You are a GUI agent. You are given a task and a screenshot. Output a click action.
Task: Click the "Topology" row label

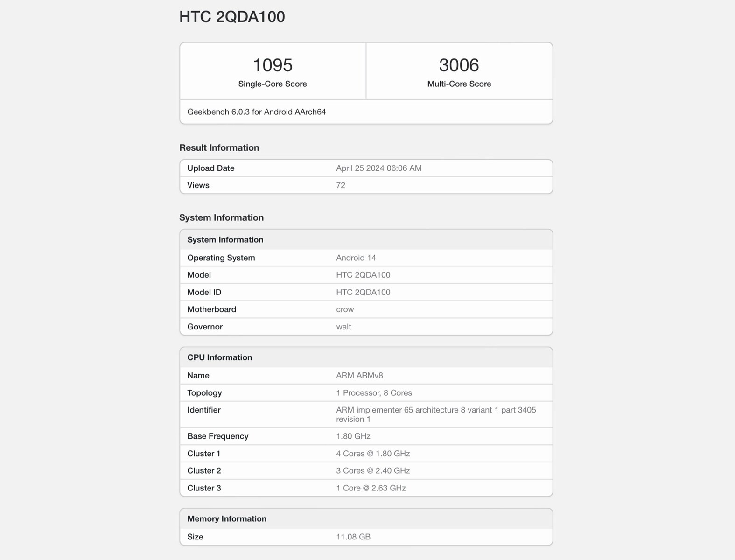pyautogui.click(x=204, y=393)
